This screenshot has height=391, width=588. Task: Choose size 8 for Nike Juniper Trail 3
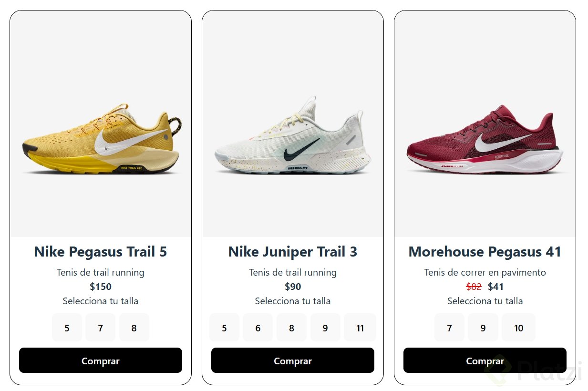pyautogui.click(x=291, y=328)
